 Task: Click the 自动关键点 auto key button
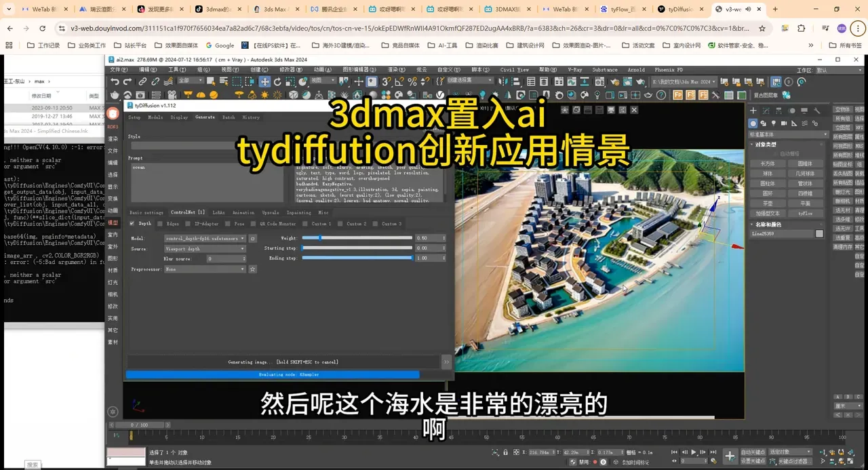click(x=753, y=452)
